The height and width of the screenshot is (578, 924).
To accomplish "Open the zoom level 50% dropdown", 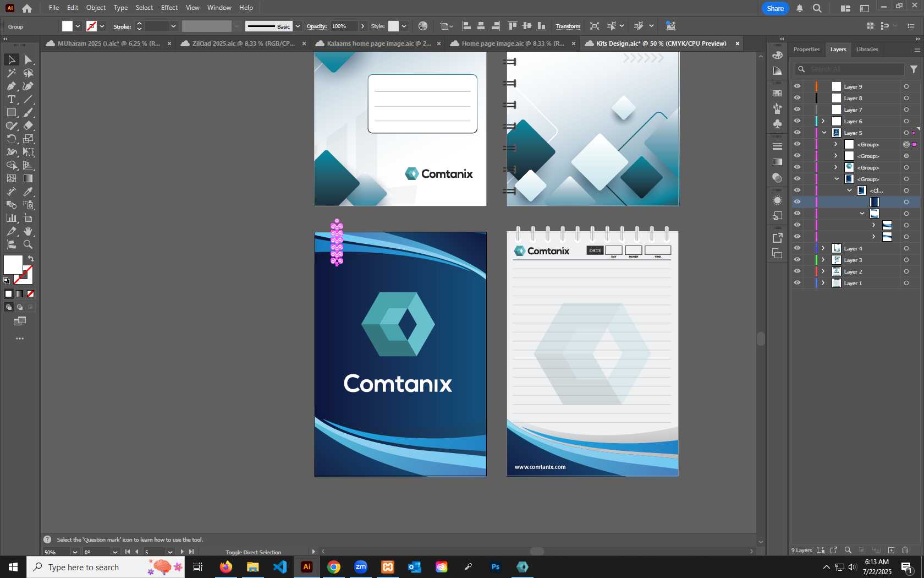I will (x=75, y=552).
